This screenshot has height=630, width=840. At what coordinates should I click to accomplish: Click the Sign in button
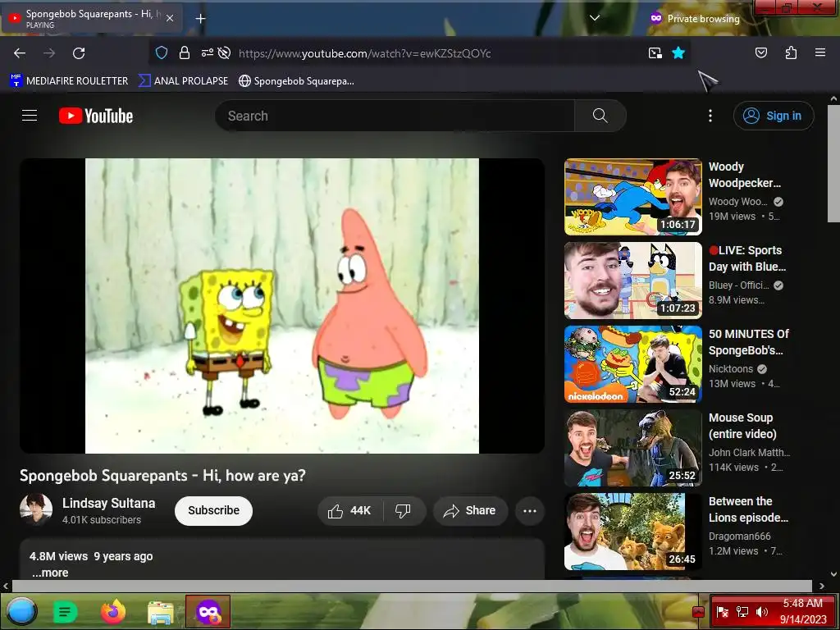click(x=773, y=116)
